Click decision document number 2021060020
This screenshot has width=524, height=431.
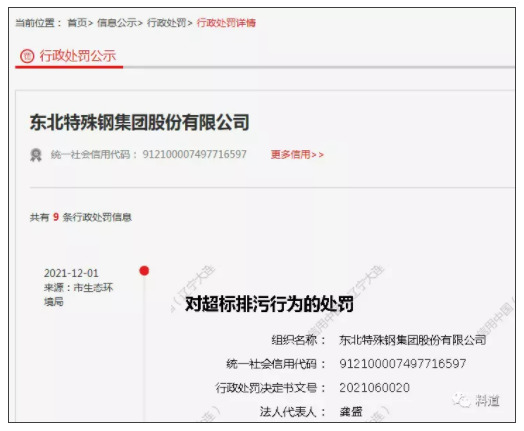[374, 388]
